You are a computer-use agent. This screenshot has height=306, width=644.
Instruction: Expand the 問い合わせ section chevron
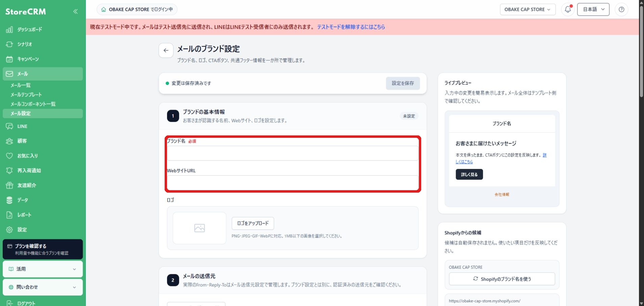(x=74, y=287)
